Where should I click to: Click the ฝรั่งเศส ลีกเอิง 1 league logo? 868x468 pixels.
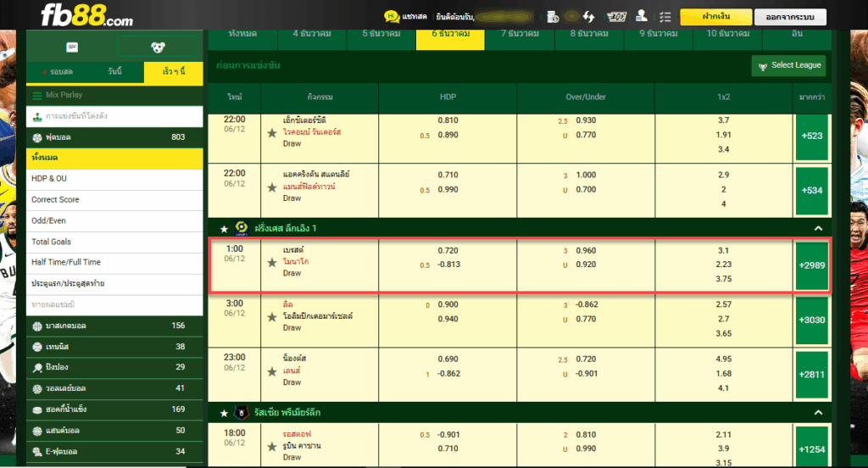242,228
